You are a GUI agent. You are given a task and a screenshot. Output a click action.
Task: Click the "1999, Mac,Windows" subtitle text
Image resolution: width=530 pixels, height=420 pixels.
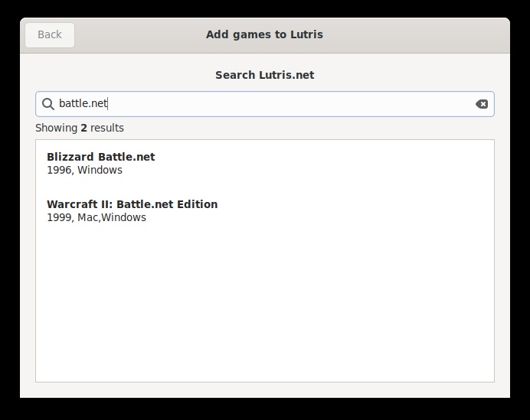pos(97,217)
